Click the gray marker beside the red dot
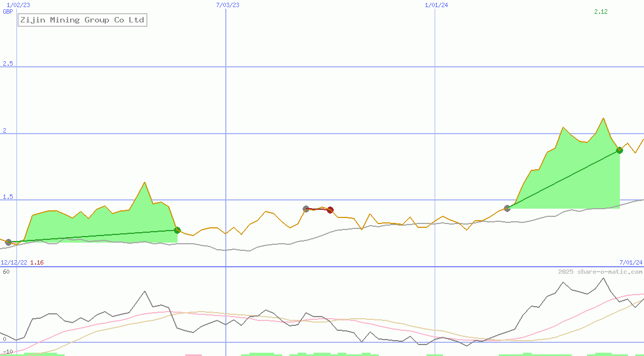This screenshot has width=644, height=356. (305, 208)
